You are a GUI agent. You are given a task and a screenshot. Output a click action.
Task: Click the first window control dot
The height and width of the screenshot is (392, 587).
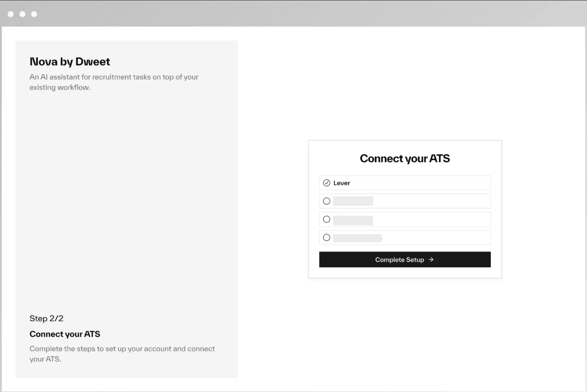coord(11,14)
